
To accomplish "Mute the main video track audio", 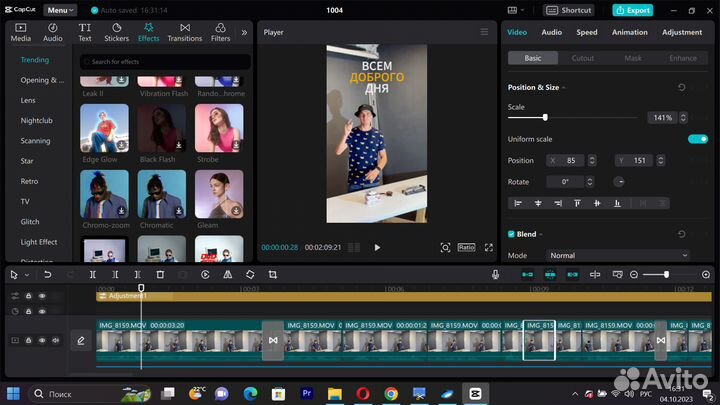I will pos(56,340).
